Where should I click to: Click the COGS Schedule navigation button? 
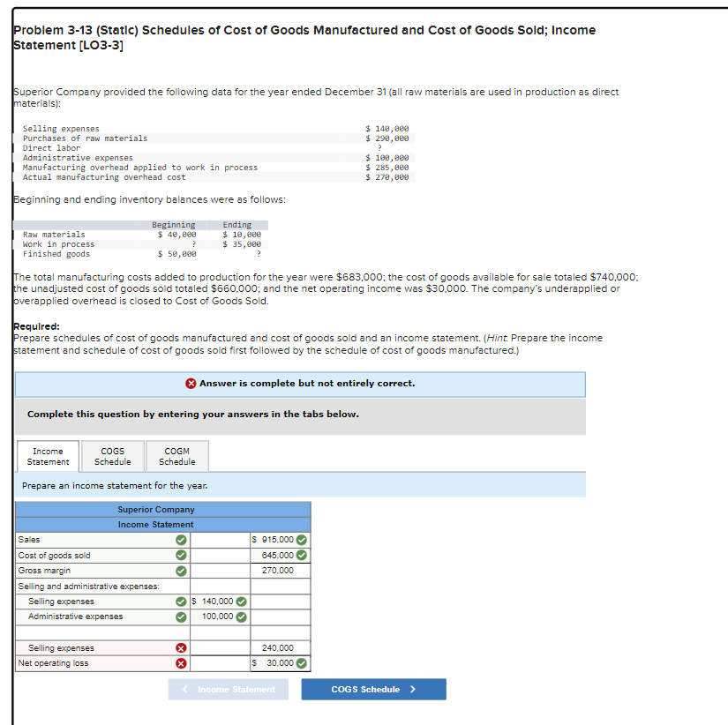point(372,689)
